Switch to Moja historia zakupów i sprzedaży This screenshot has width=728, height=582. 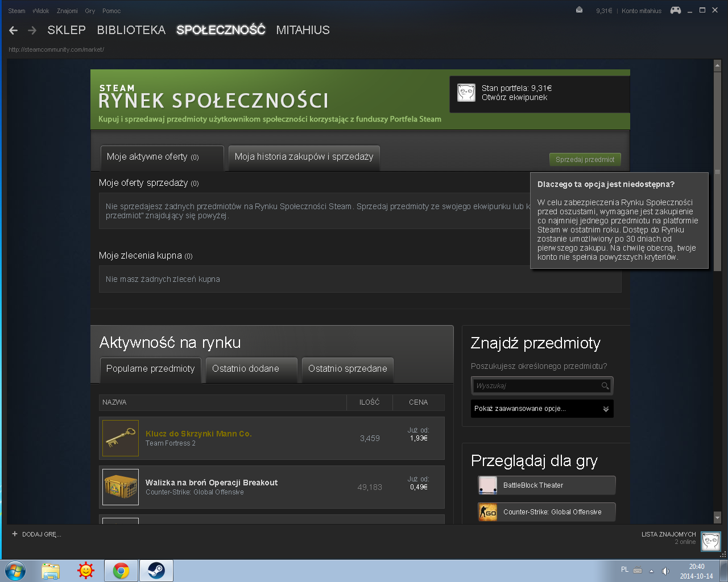point(304,157)
